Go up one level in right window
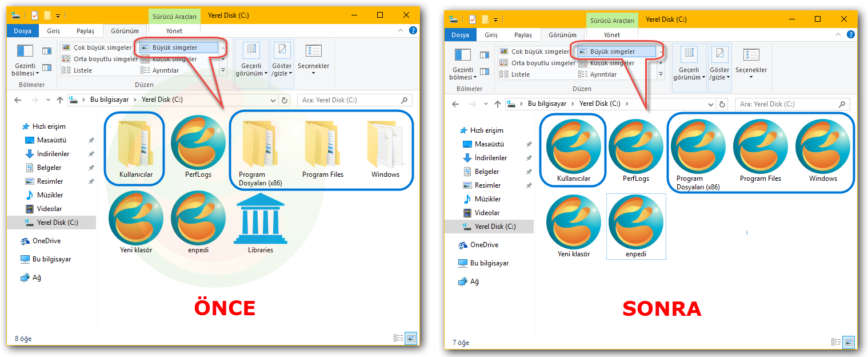868x357 pixels. tap(498, 104)
